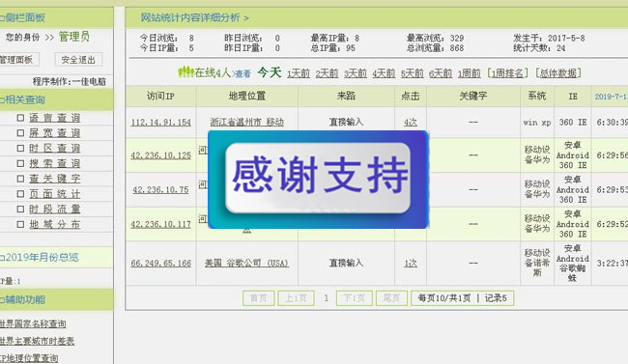Image resolution: width=628 pixels, height=364 pixels.
Task: Click the 关键字 column header
Action: (473, 97)
